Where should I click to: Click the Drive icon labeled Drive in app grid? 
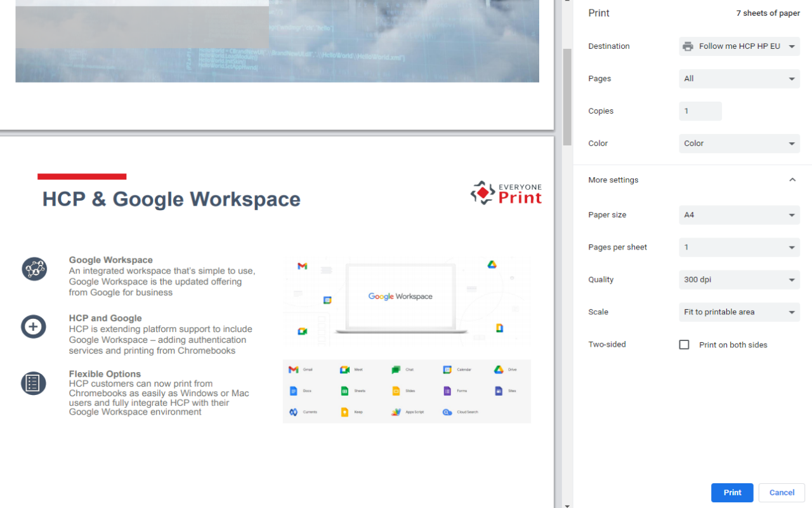pyautogui.click(x=499, y=370)
